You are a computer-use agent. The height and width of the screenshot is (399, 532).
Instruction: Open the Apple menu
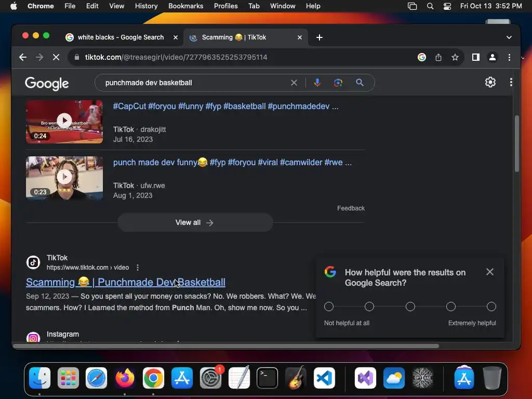tap(14, 6)
